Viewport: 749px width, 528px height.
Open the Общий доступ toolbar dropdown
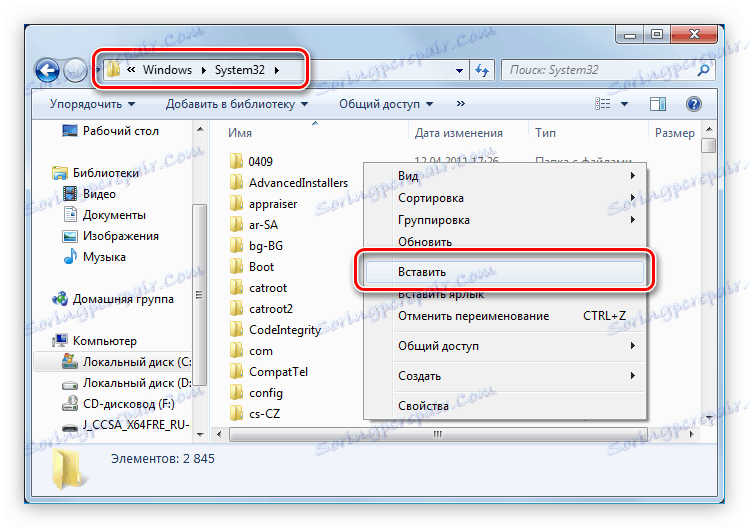point(386,104)
